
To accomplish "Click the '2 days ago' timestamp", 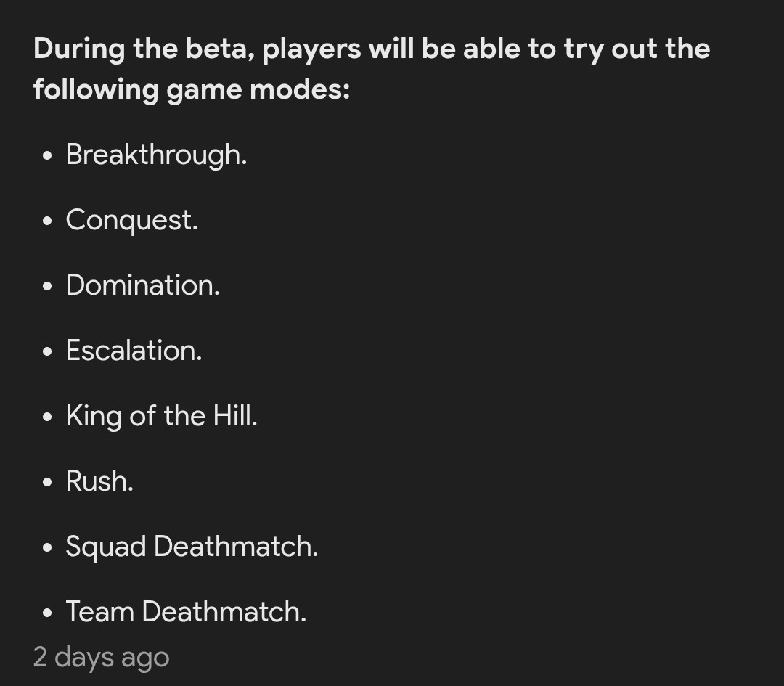I will coord(101,657).
